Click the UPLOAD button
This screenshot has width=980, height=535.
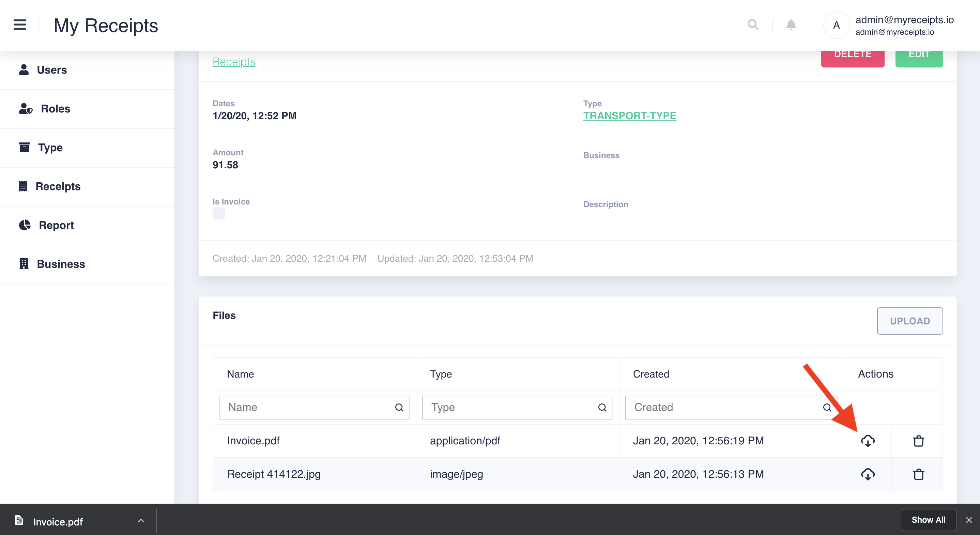click(909, 321)
